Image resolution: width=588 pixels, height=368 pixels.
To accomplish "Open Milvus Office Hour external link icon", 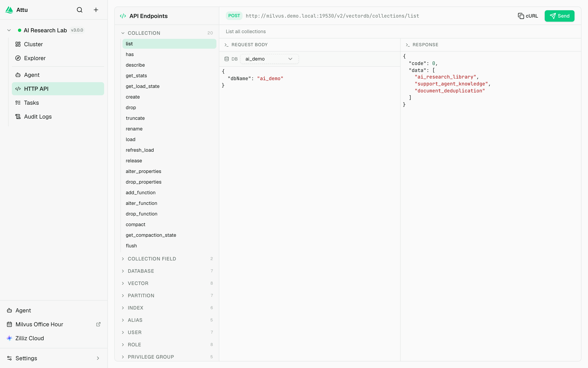I will click(x=98, y=324).
